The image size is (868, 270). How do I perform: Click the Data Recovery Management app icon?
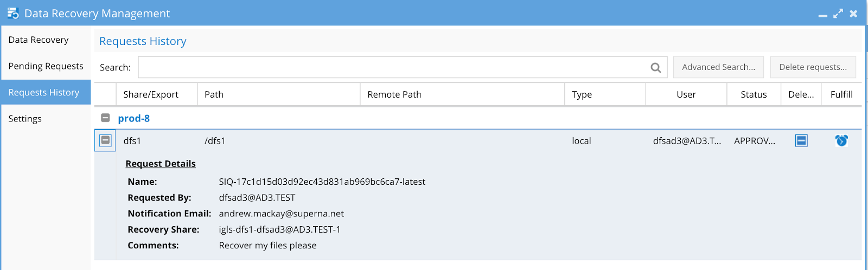(13, 13)
